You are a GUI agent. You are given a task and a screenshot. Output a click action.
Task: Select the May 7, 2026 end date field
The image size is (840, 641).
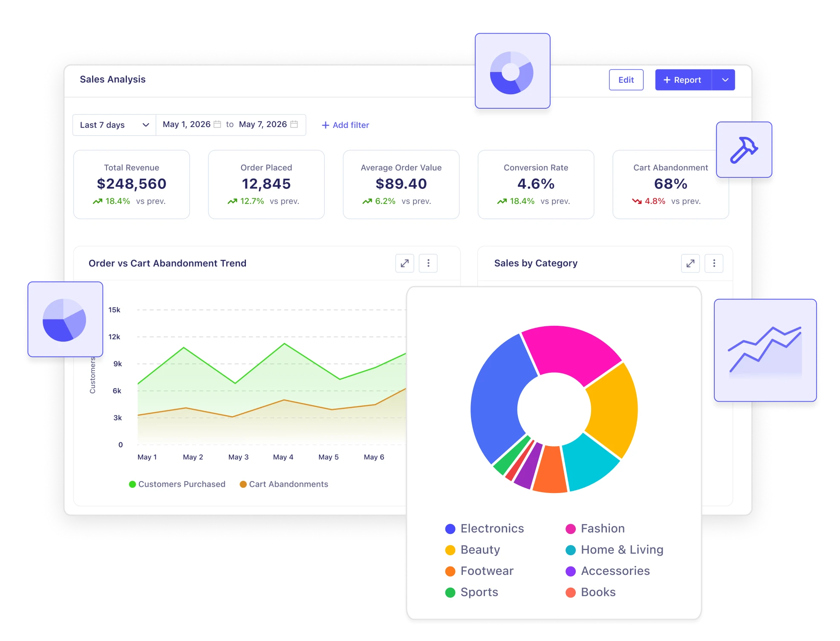click(x=263, y=124)
